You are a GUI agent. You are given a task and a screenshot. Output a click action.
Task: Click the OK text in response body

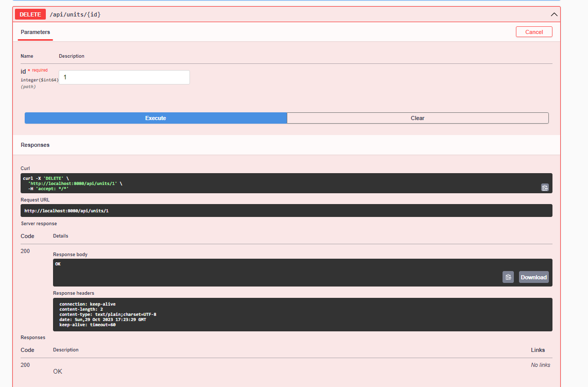[x=58, y=264]
